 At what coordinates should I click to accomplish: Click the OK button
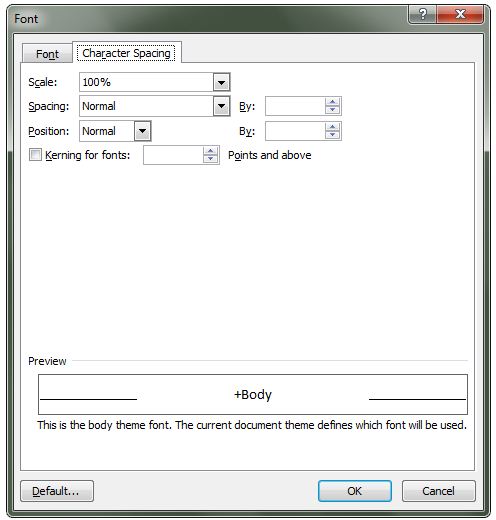pyautogui.click(x=355, y=491)
